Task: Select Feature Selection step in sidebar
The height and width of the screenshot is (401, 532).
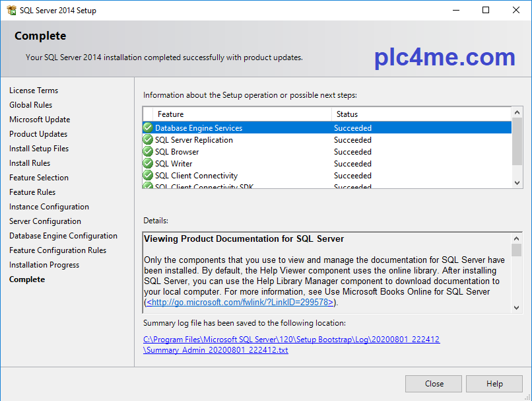Action: 39,178
